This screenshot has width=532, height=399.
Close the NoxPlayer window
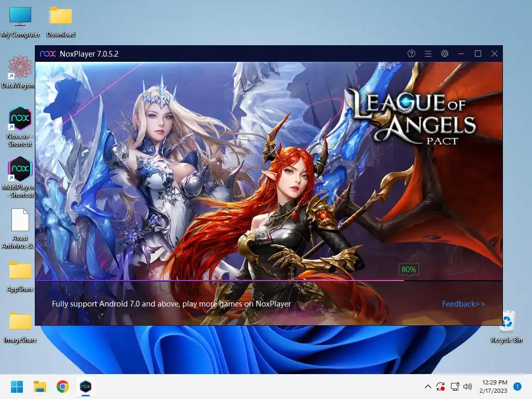coord(495,54)
